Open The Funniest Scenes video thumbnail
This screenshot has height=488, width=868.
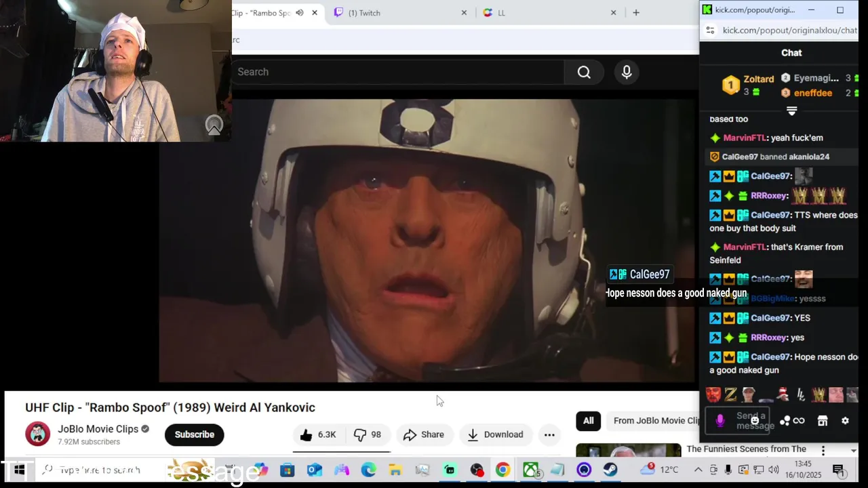(629, 451)
